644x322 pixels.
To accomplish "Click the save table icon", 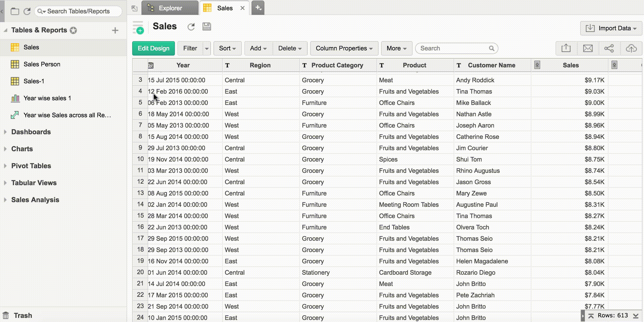I will coord(207,26).
